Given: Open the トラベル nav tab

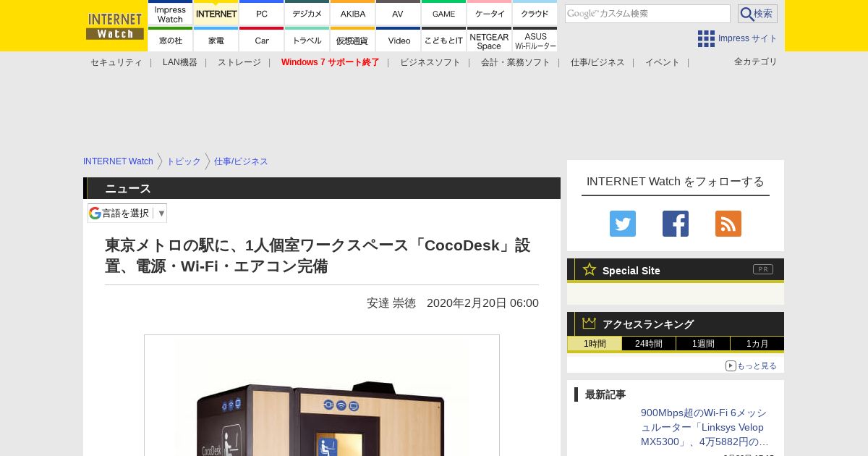Looking at the screenshot, I should pyautogui.click(x=307, y=39).
